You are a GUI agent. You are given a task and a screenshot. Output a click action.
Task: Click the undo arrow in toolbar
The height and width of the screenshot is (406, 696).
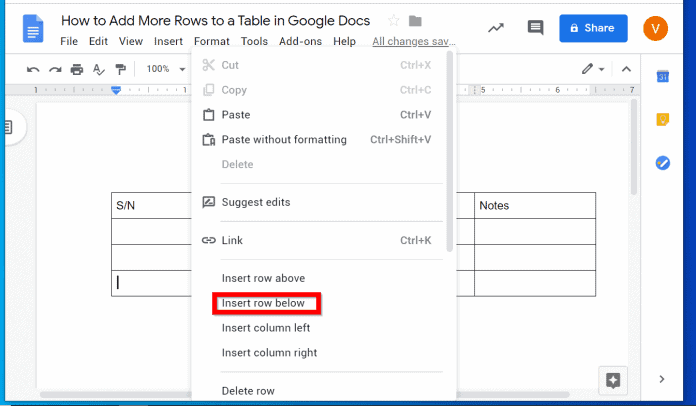pos(33,69)
